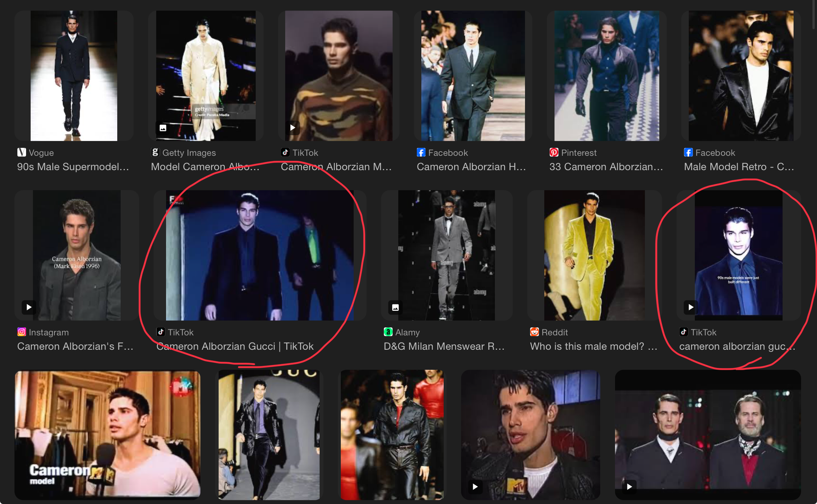The height and width of the screenshot is (504, 817).
Task: Open the yellow velvet suit runway image
Action: click(594, 255)
